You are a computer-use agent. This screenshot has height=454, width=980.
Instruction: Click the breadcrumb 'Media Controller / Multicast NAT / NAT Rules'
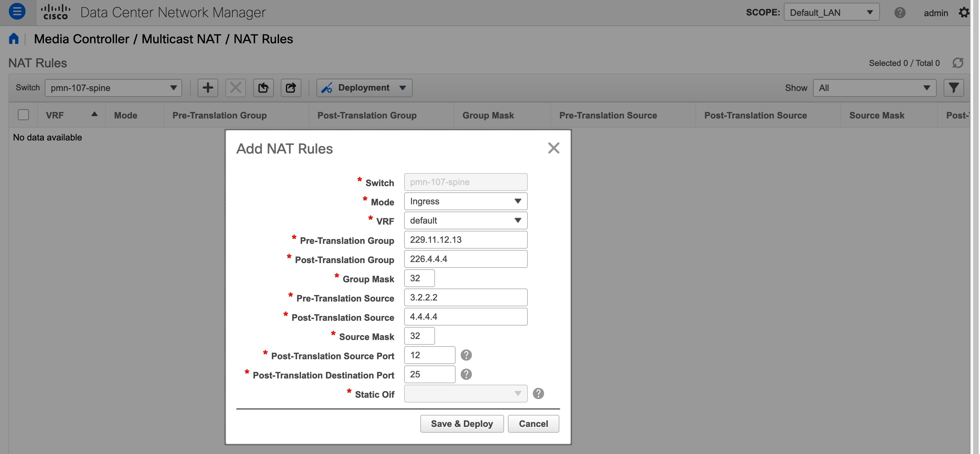click(163, 39)
